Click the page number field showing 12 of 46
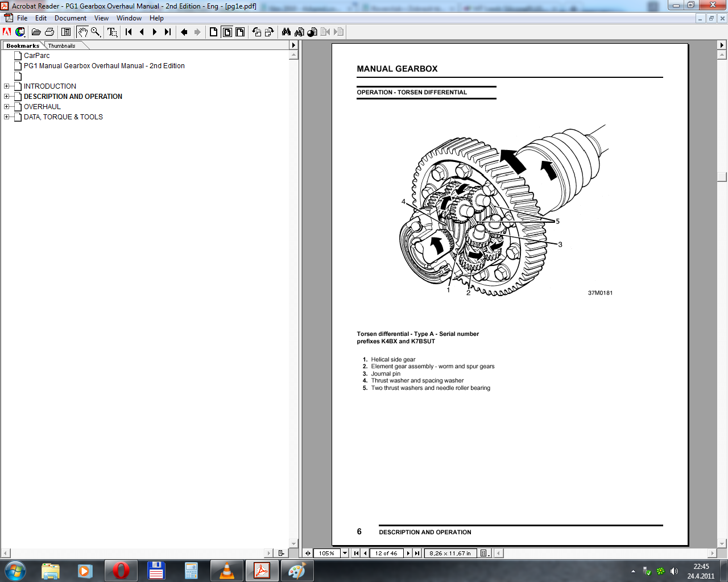 (x=386, y=553)
